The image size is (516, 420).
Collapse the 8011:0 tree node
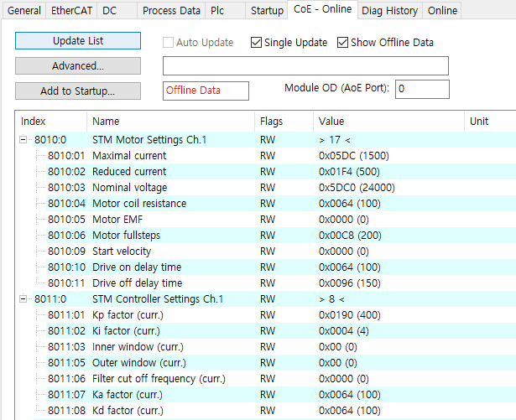[x=23, y=299]
